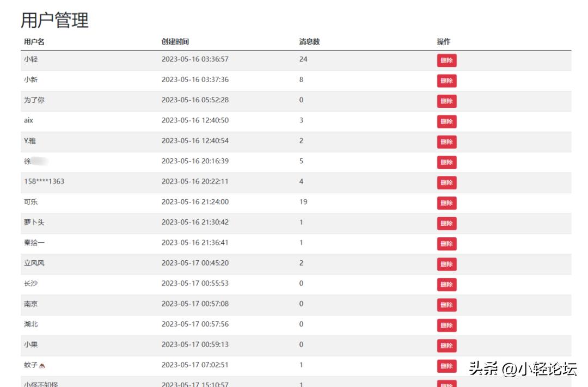Delete the aix user account
This screenshot has height=387, width=588.
[446, 121]
